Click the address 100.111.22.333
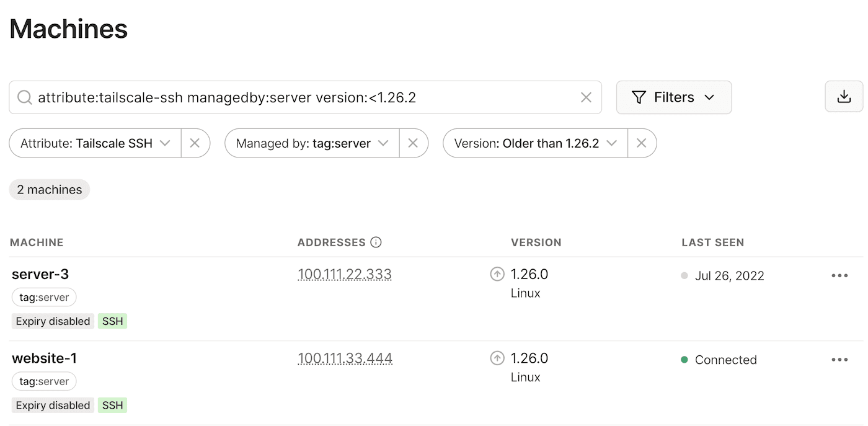 [345, 274]
